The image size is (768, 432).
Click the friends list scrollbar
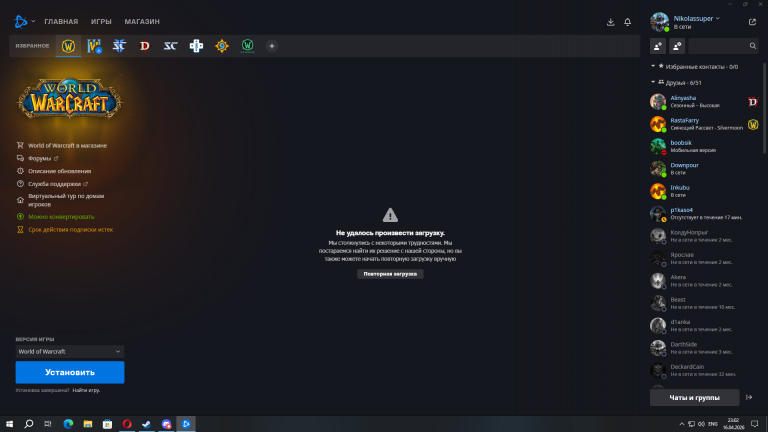pos(764,109)
